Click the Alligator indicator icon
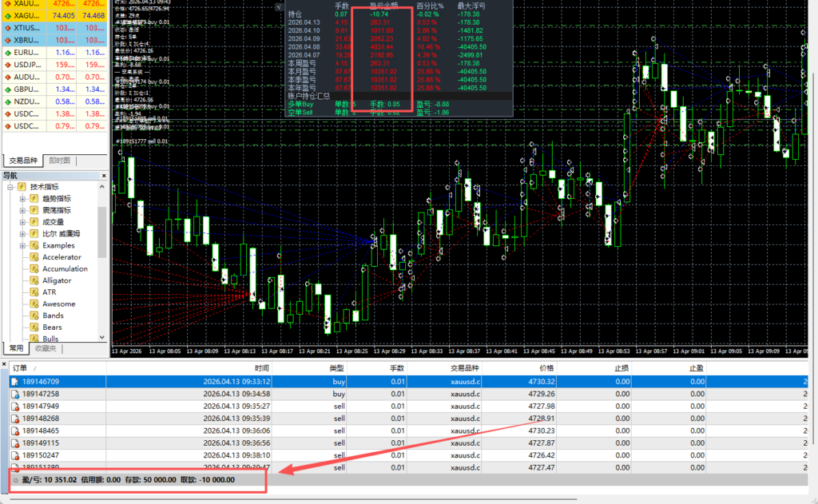 (34, 280)
